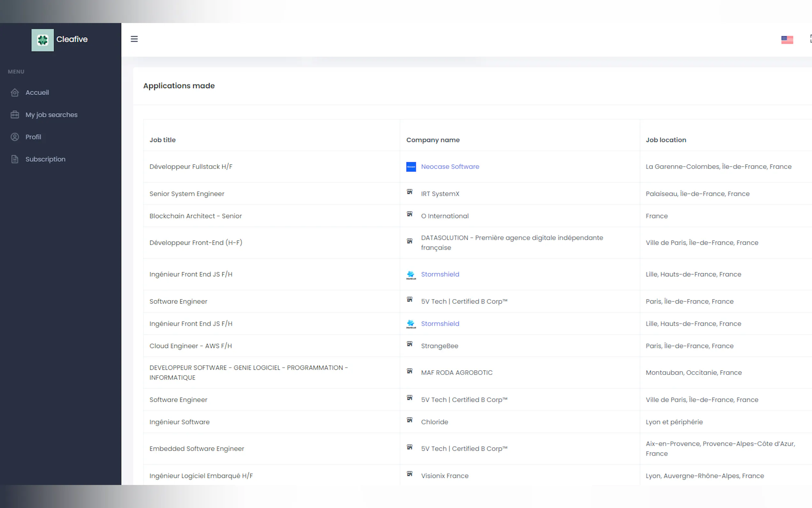Click the document icon beside Subscription
This screenshot has height=508, width=812.
click(15, 159)
